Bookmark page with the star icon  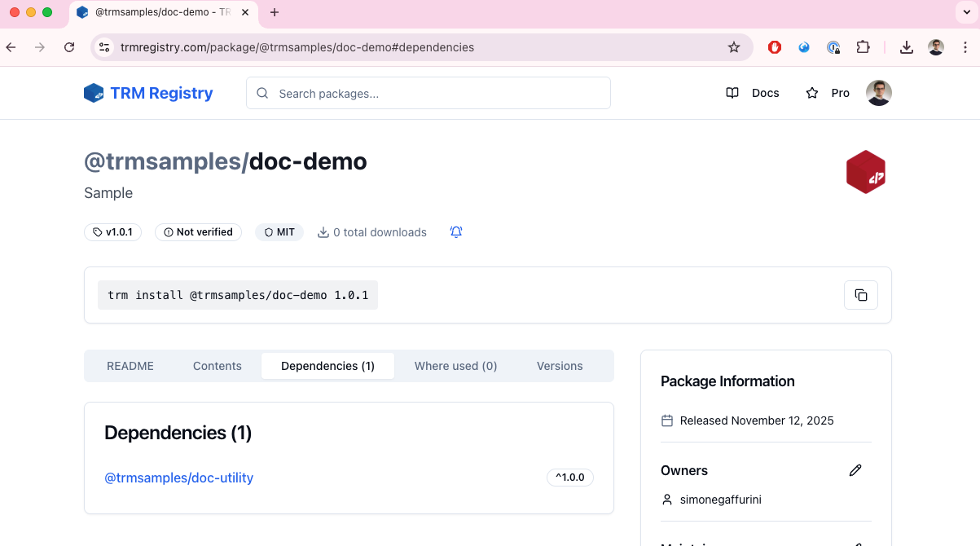734,47
